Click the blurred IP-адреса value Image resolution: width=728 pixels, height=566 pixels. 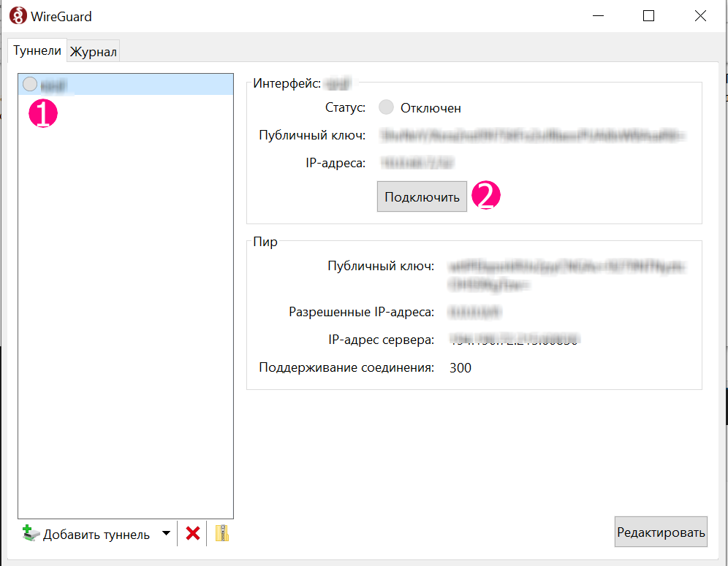coord(417,163)
